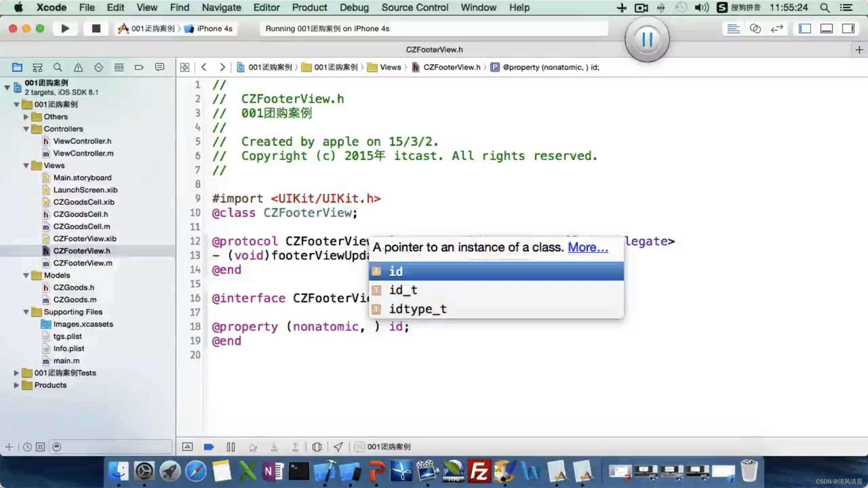Open the Debug navigator
The height and width of the screenshot is (488, 868).
click(119, 67)
